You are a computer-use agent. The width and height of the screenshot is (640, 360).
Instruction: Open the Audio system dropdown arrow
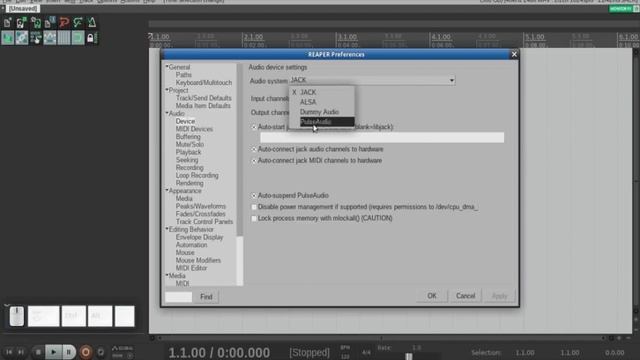coord(451,80)
